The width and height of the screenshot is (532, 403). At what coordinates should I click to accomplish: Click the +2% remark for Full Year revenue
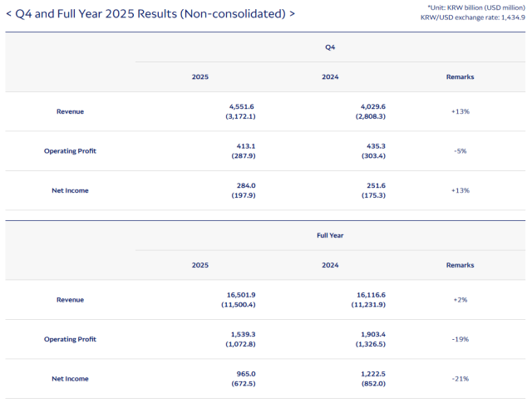(460, 299)
